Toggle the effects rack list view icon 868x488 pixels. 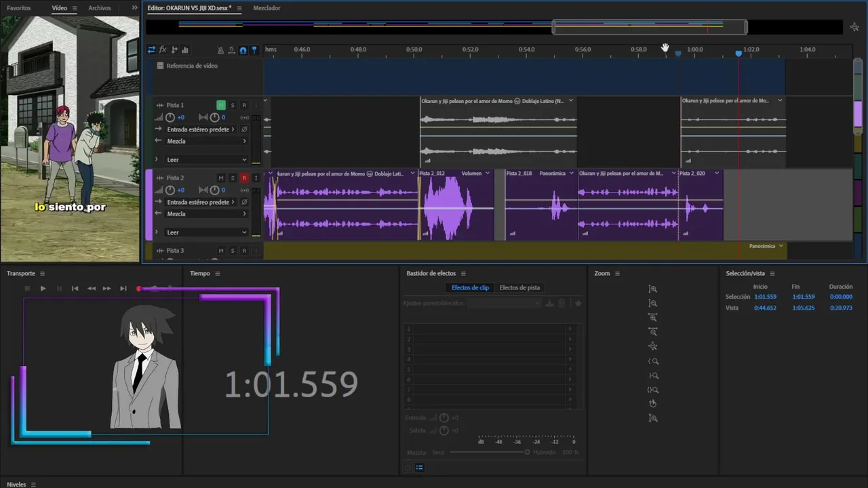coord(419,467)
